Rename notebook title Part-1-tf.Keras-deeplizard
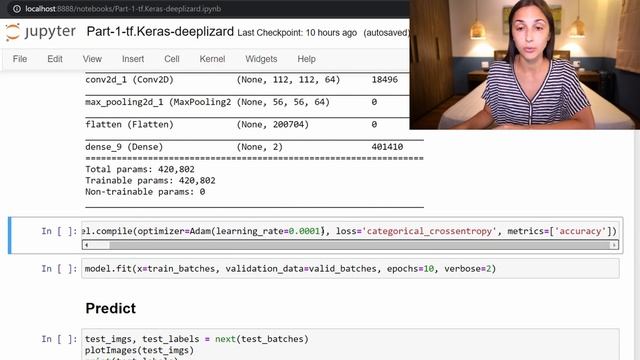 [160, 31]
